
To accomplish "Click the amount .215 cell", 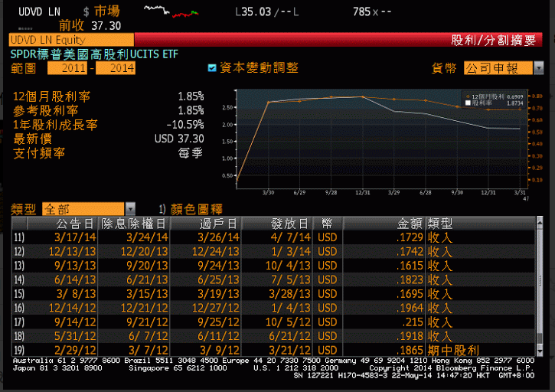I will click(413, 322).
